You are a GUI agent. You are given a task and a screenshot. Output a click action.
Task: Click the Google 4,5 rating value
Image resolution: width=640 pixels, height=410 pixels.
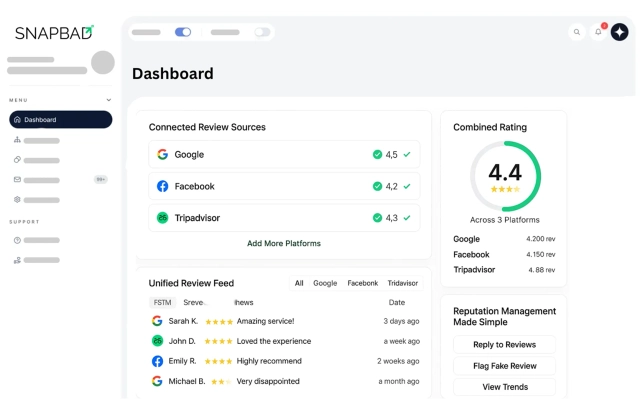pyautogui.click(x=391, y=155)
